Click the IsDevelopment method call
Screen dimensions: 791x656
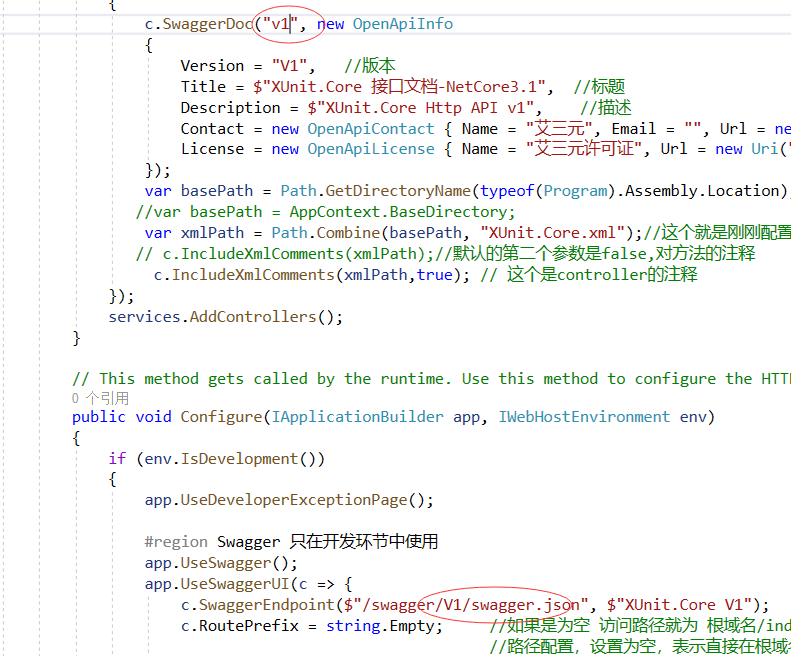[x=239, y=459]
